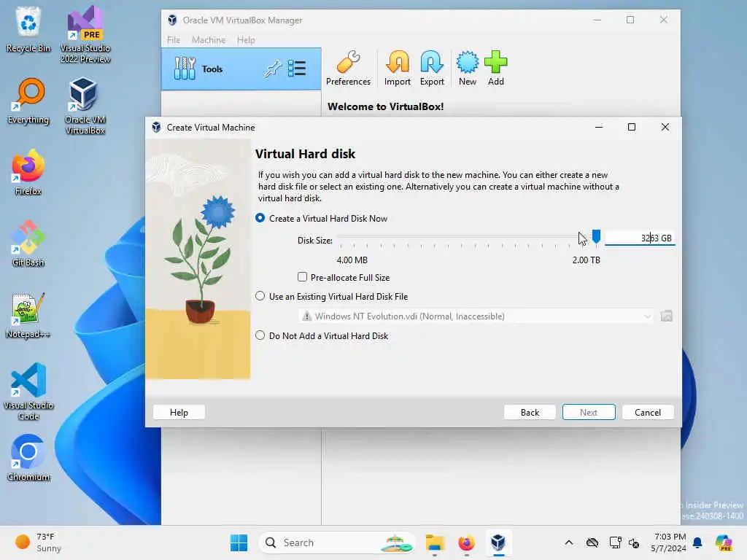Open Everything search desktop shortcut
Screen dimensions: 747x560
(28, 101)
